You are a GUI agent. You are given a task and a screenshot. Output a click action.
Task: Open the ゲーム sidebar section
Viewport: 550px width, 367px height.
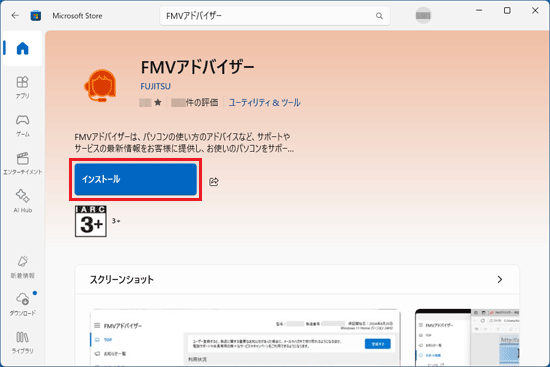click(22, 126)
